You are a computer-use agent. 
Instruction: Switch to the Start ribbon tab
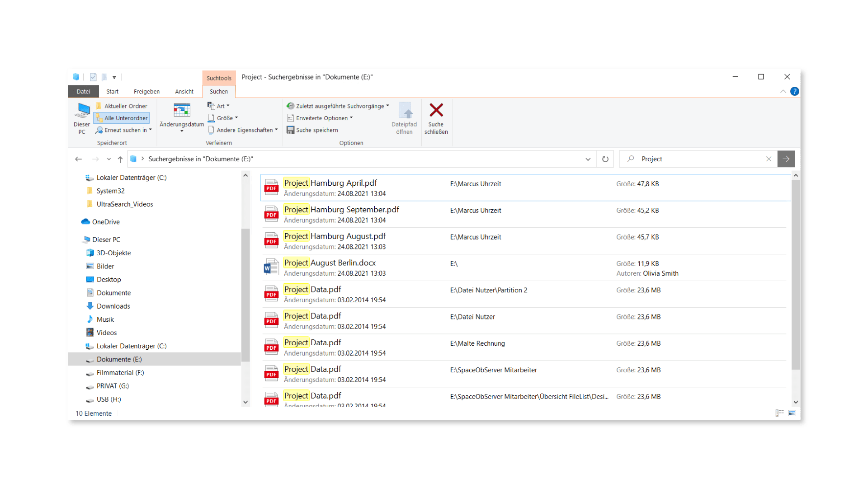pyautogui.click(x=113, y=91)
